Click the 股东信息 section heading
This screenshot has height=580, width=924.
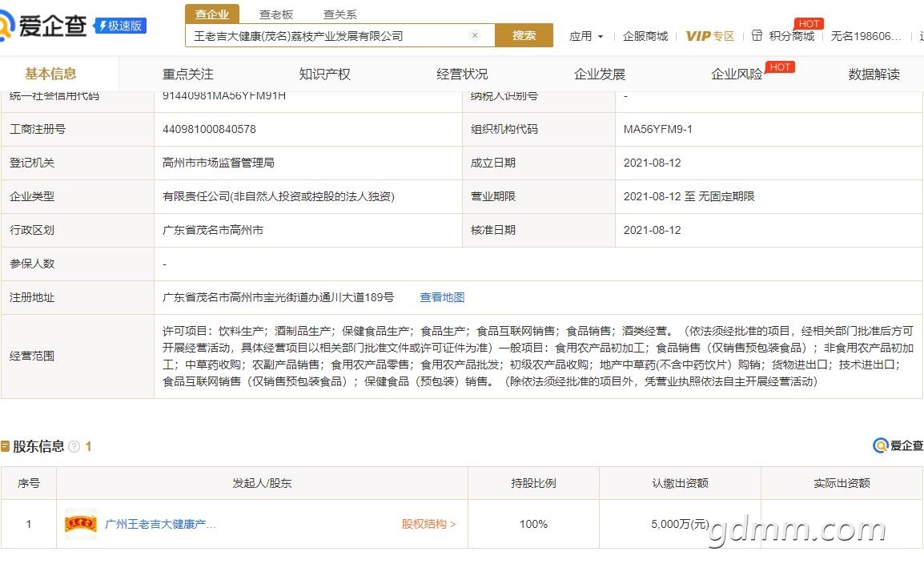pyautogui.click(x=38, y=446)
